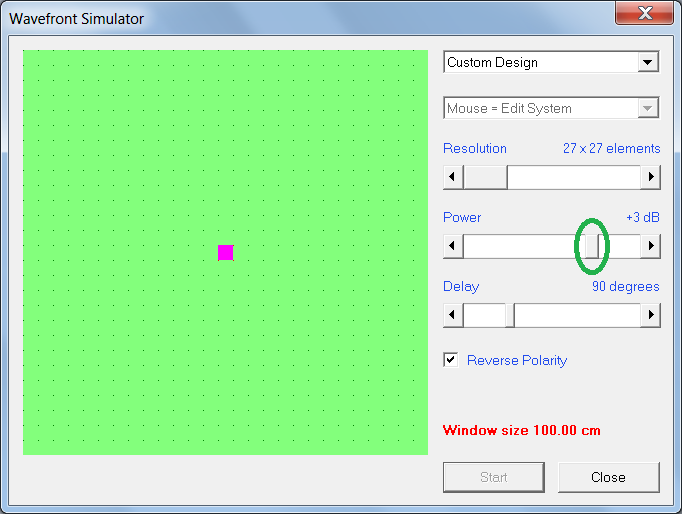The width and height of the screenshot is (682, 514).
Task: Click the '90 degrees' delay value
Action: (625, 286)
